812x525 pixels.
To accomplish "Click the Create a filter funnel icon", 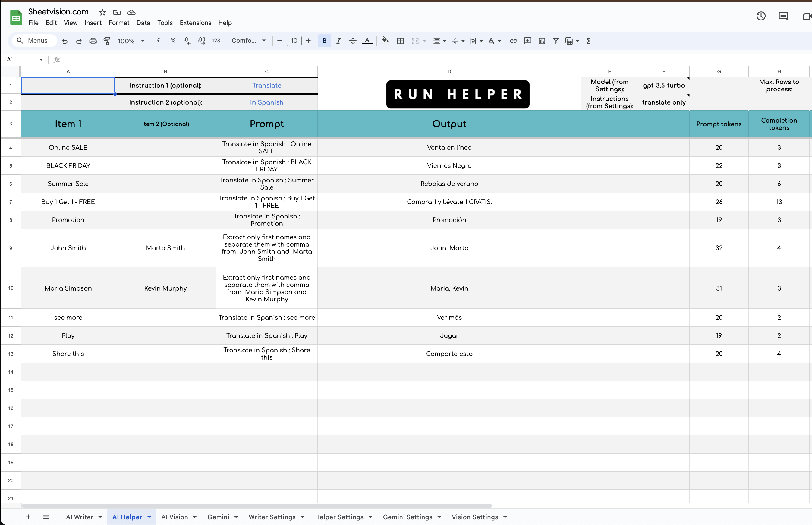I will coord(556,41).
